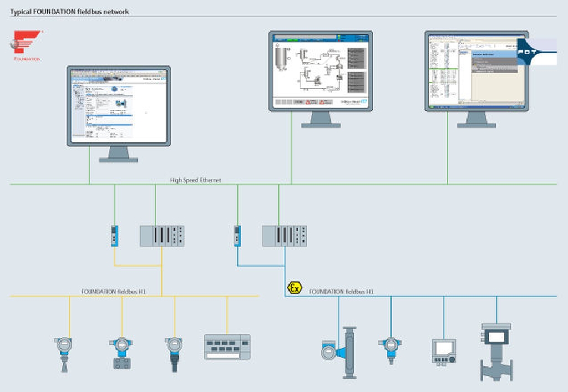Select the controller rack on the yellow segment
This screenshot has height=392, width=568.
[162, 236]
